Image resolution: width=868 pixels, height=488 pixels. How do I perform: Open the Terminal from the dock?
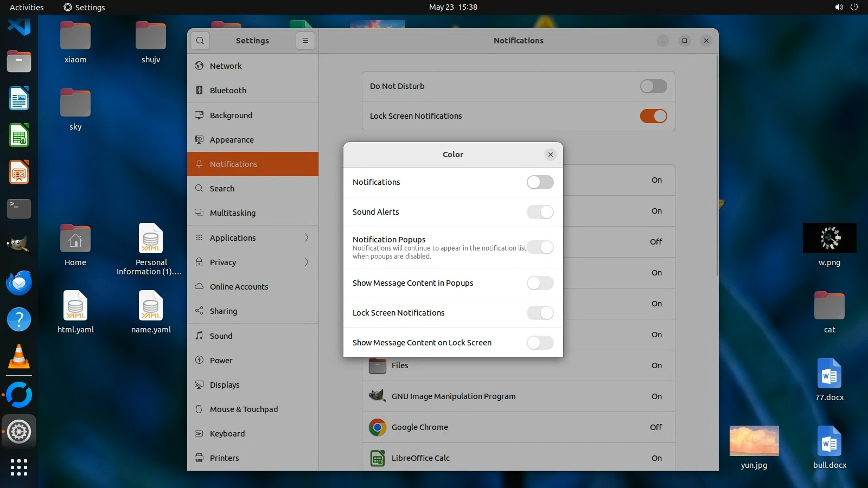19,208
